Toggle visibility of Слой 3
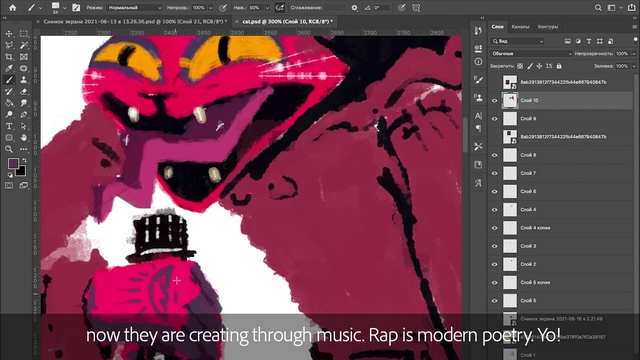Image resolution: width=640 pixels, height=360 pixels. [x=495, y=246]
